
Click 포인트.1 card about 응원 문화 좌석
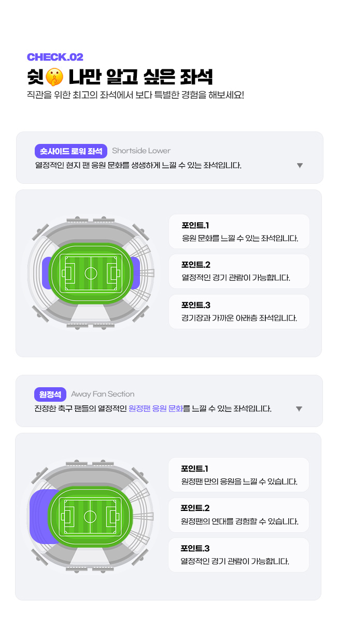click(239, 231)
